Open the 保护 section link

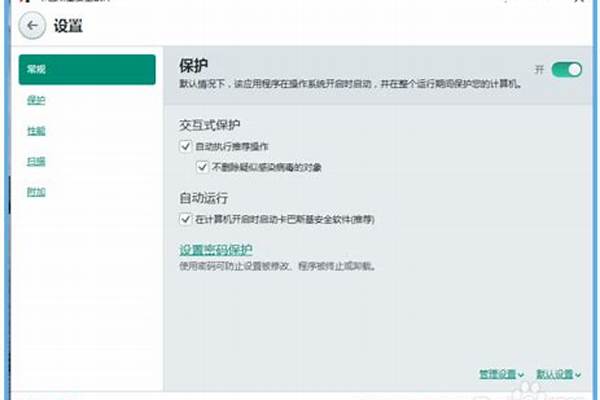click(x=36, y=100)
